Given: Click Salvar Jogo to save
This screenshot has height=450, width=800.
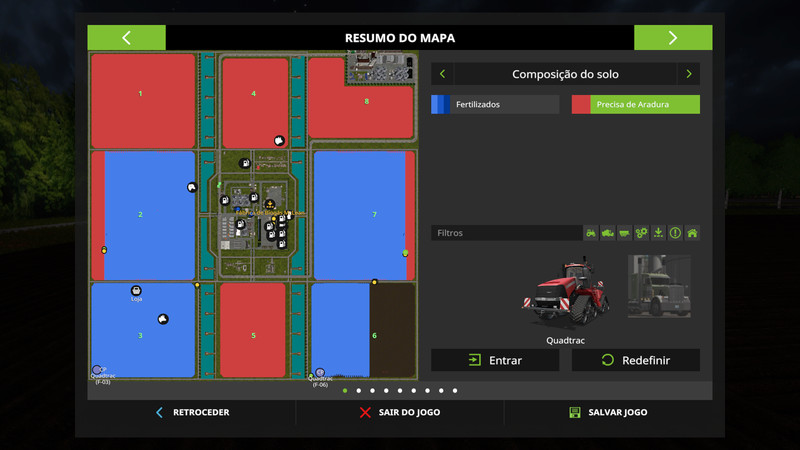Looking at the screenshot, I should click(x=608, y=412).
